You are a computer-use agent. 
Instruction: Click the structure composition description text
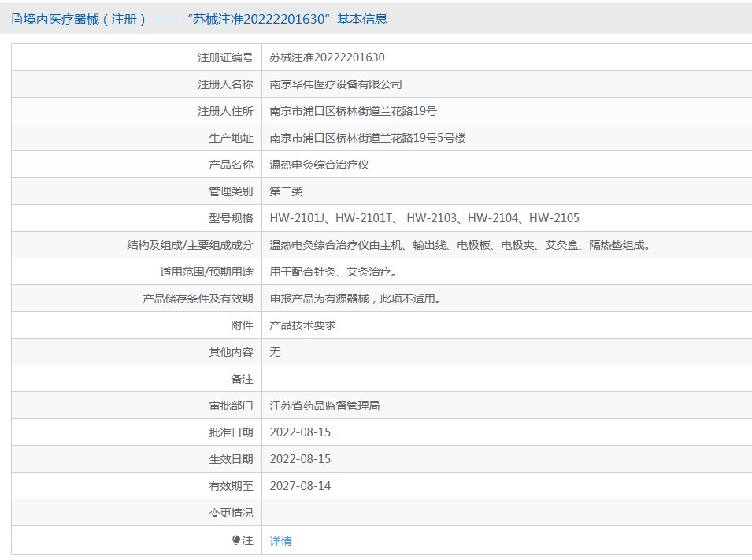click(461, 245)
